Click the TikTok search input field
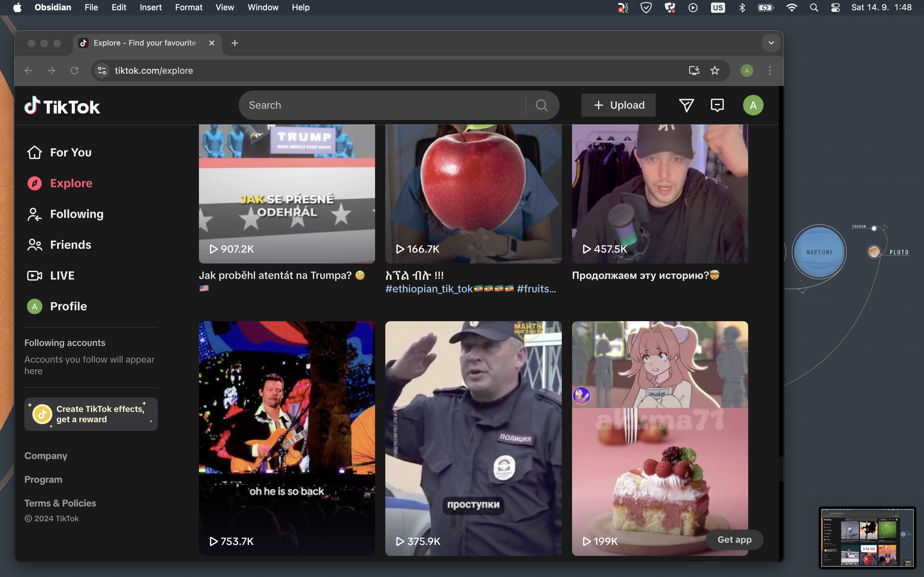Image resolution: width=924 pixels, height=577 pixels. coord(382,105)
